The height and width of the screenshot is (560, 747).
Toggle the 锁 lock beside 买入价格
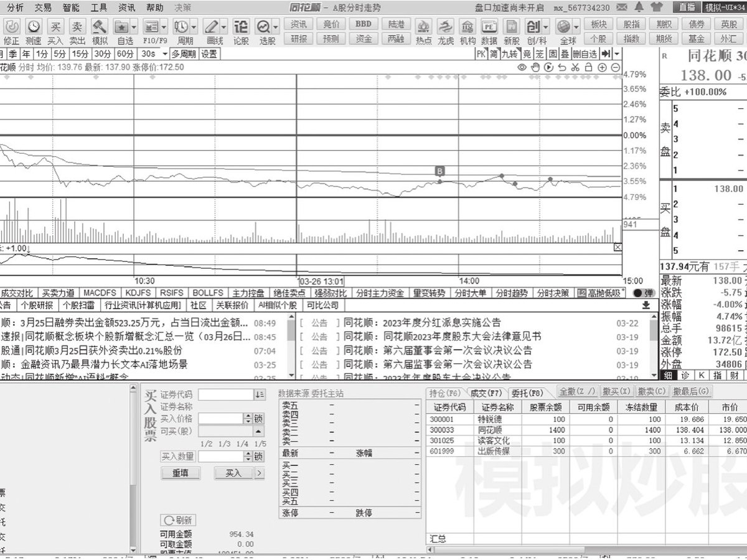click(x=258, y=419)
